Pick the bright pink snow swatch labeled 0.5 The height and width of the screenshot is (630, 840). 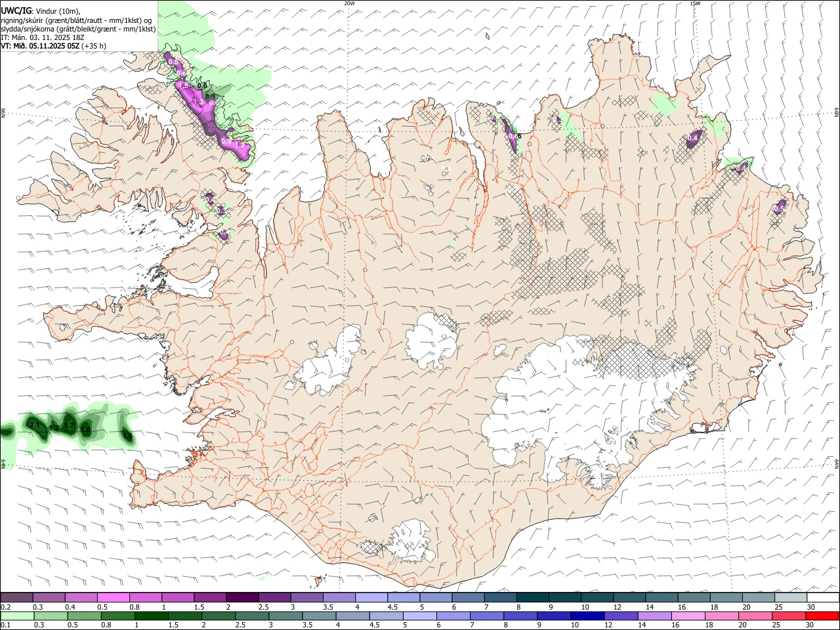click(113, 597)
